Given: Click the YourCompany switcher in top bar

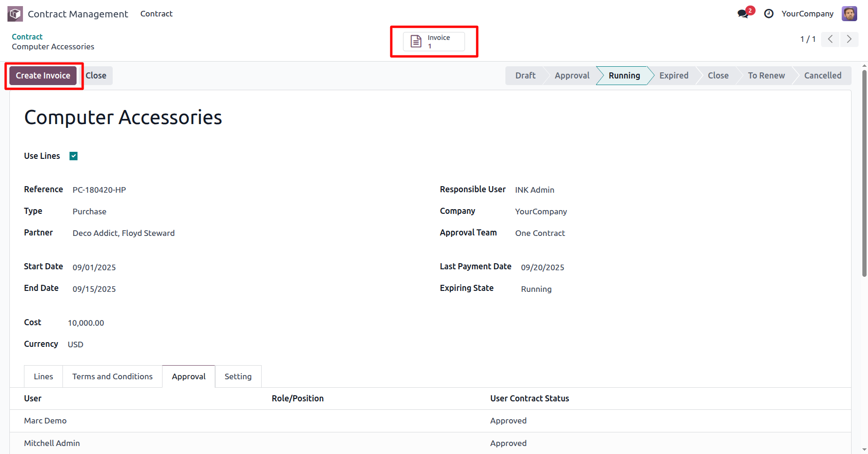Looking at the screenshot, I should 807,14.
